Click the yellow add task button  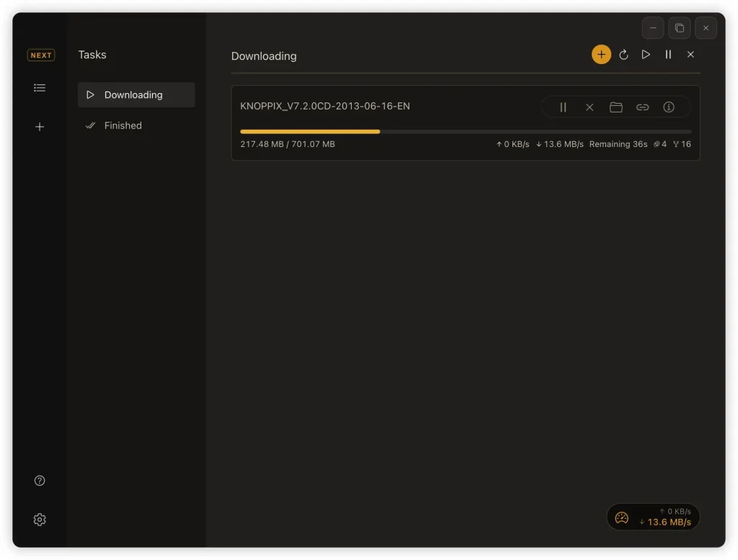(601, 55)
